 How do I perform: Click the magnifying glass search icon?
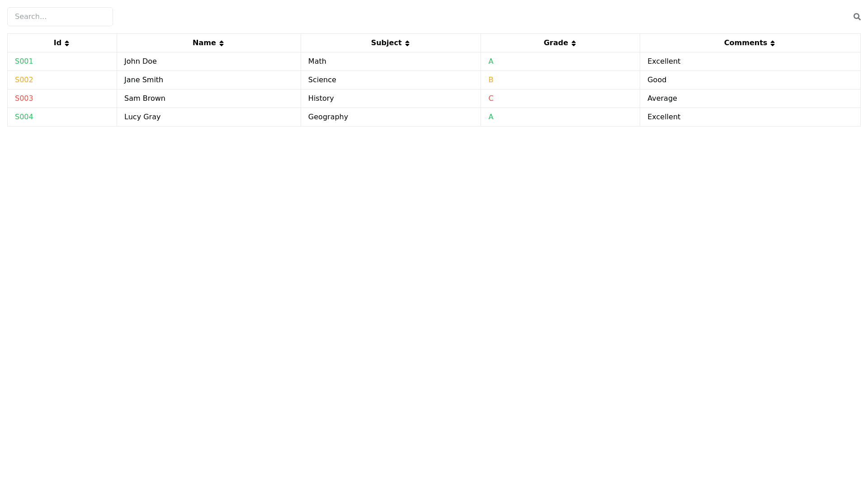click(x=857, y=17)
